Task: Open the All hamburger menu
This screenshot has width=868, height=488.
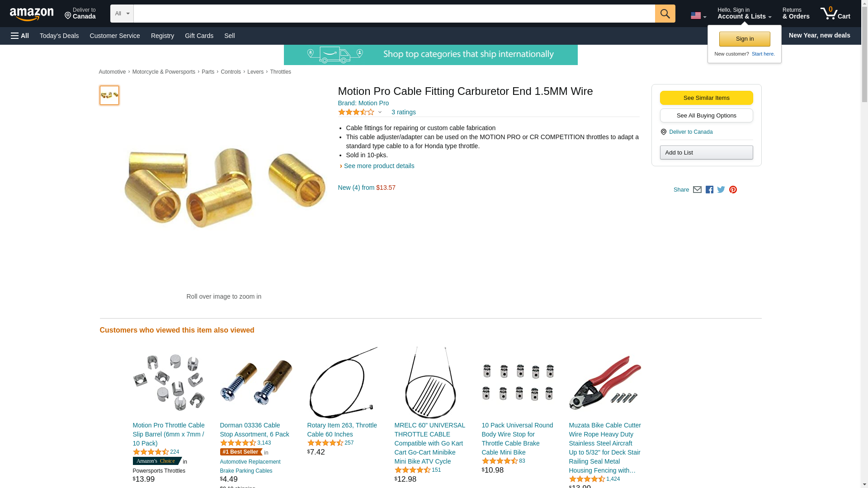Action: point(20,36)
